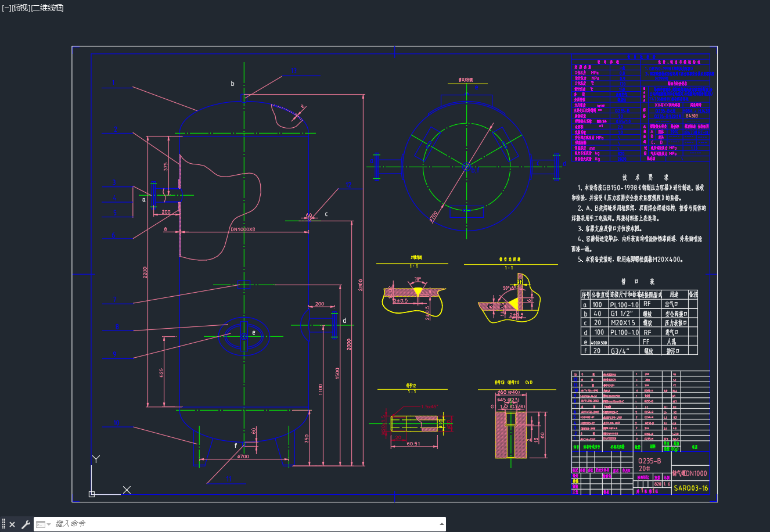Select the 60.51 dimension text

413,444
